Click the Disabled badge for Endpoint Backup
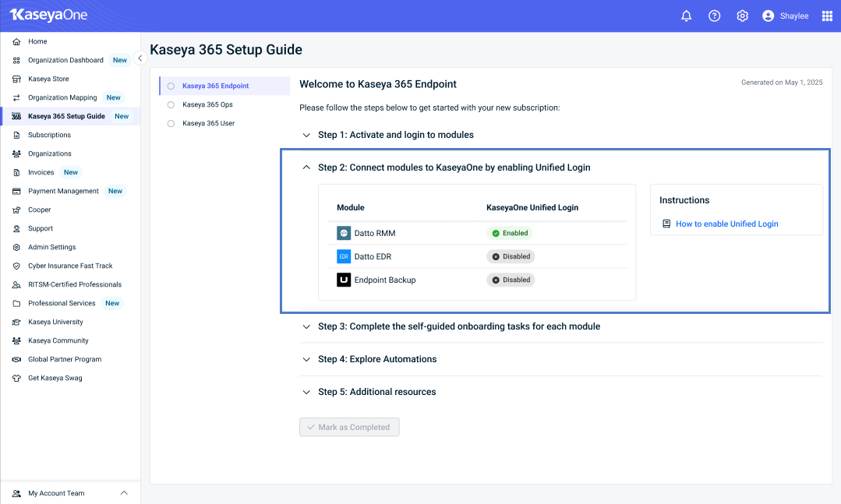 511,280
